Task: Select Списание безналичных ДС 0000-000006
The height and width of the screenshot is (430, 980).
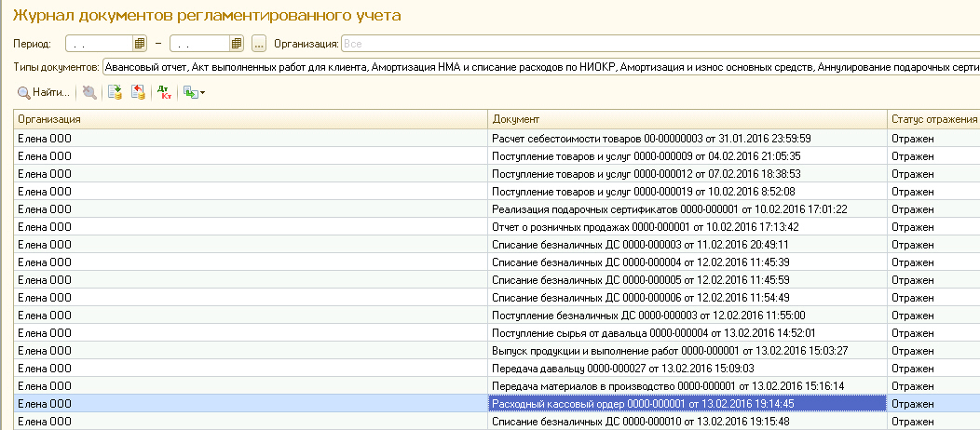Action: (687, 298)
